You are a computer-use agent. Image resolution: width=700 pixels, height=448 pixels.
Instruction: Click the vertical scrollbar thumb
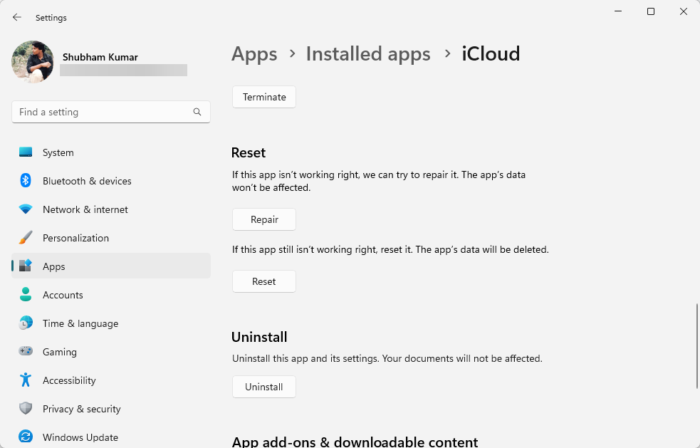tap(697, 345)
